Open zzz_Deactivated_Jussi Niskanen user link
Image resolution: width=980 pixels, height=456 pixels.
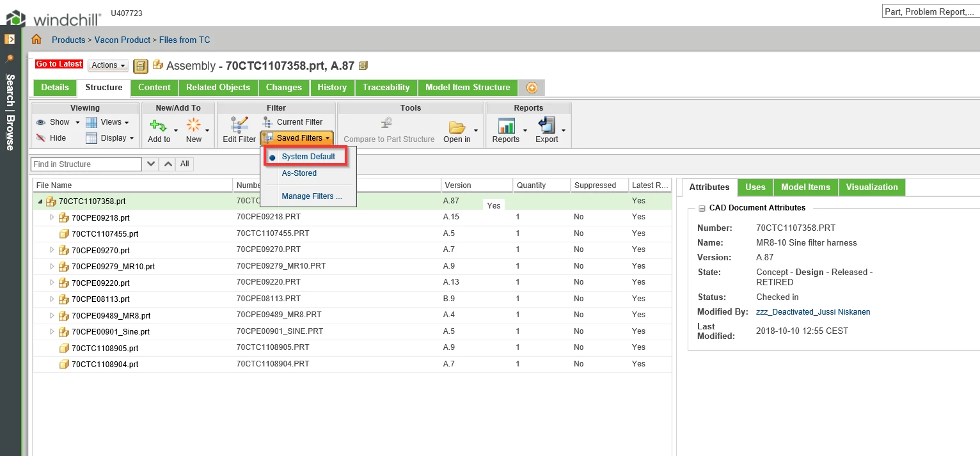click(813, 312)
